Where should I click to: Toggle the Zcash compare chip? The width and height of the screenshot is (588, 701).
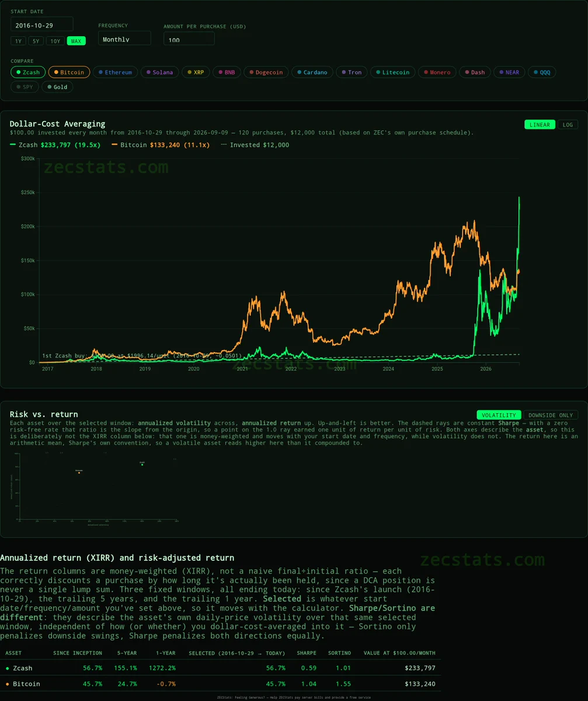[28, 72]
